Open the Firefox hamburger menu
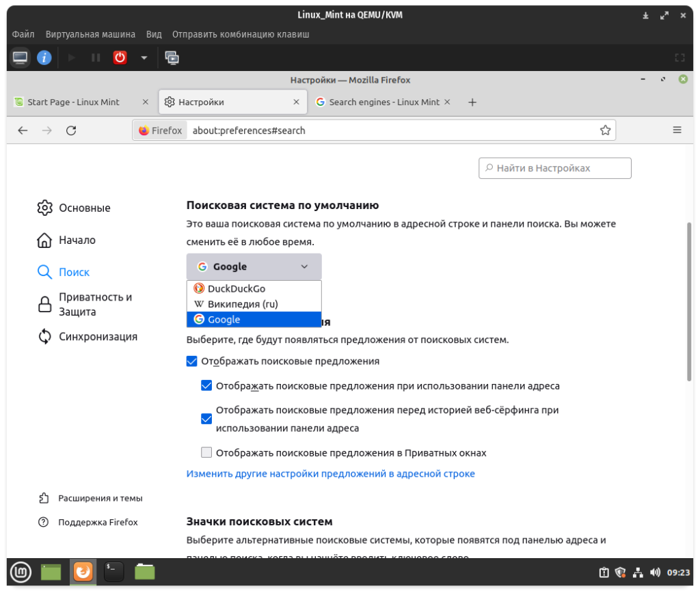The height and width of the screenshot is (593, 700). [677, 130]
